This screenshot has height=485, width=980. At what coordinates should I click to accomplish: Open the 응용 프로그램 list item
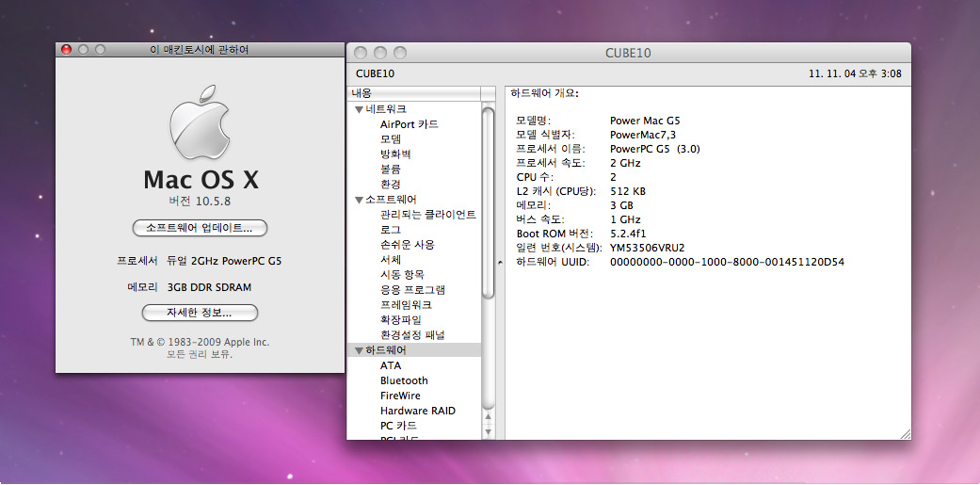click(x=412, y=290)
